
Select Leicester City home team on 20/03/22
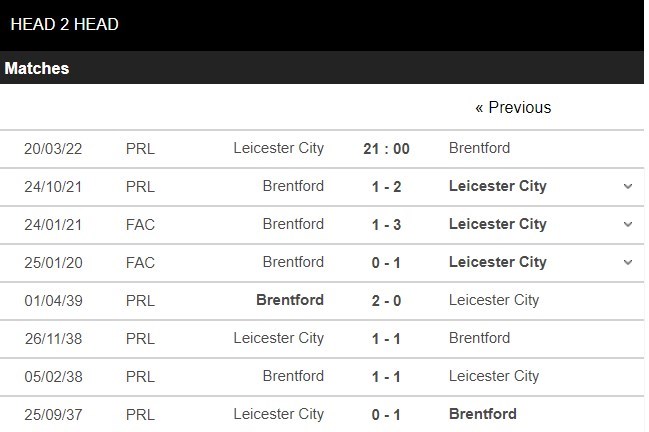pyautogui.click(x=279, y=148)
